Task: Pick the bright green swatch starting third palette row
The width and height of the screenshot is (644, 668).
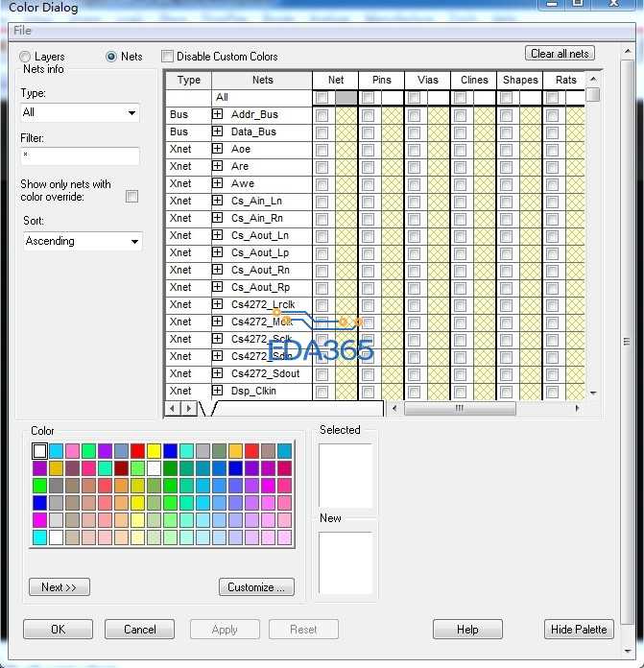Action: point(39,486)
